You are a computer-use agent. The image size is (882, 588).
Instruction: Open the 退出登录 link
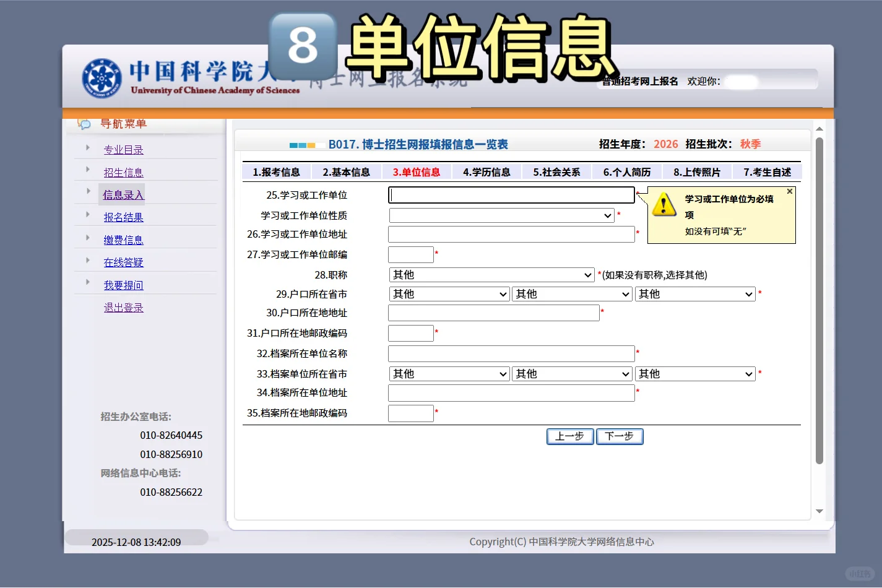123,307
